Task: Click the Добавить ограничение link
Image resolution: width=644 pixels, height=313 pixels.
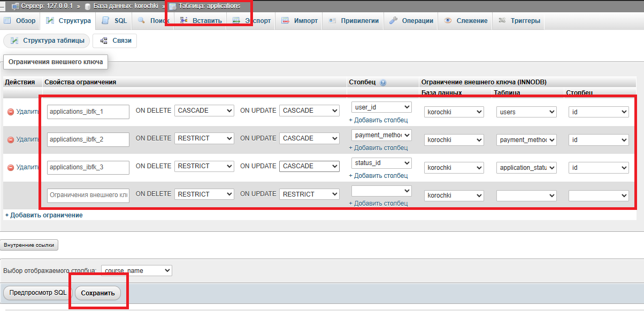Action: point(44,215)
